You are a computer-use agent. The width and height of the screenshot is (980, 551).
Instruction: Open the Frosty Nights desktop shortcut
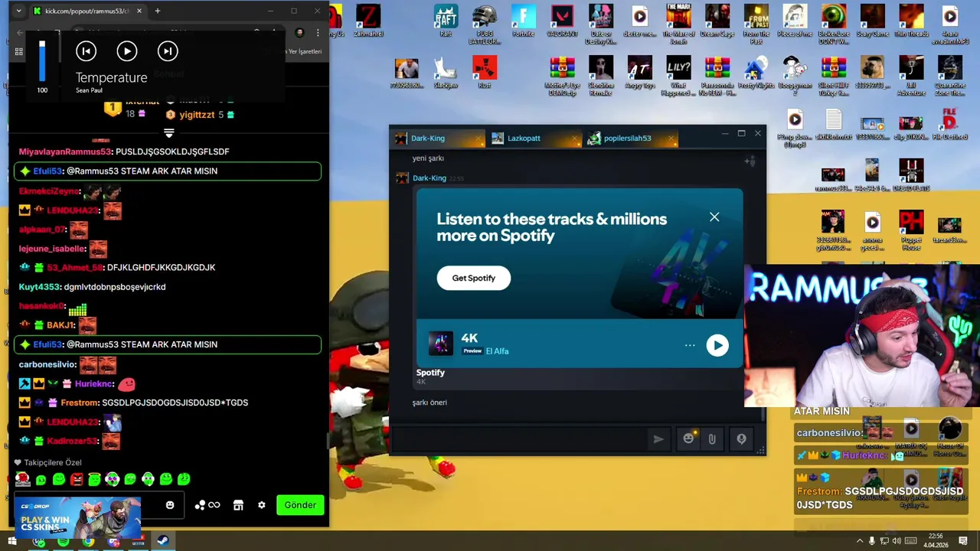(756, 73)
